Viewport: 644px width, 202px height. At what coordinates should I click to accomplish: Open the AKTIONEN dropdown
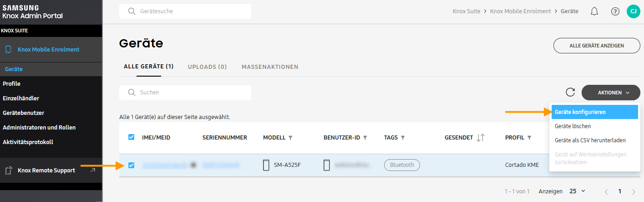pos(611,93)
